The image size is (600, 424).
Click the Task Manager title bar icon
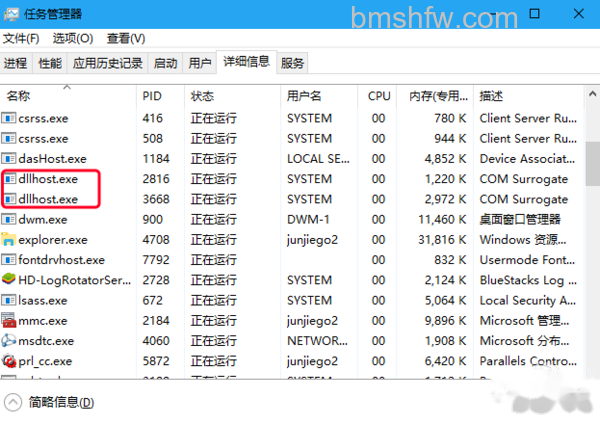11,14
